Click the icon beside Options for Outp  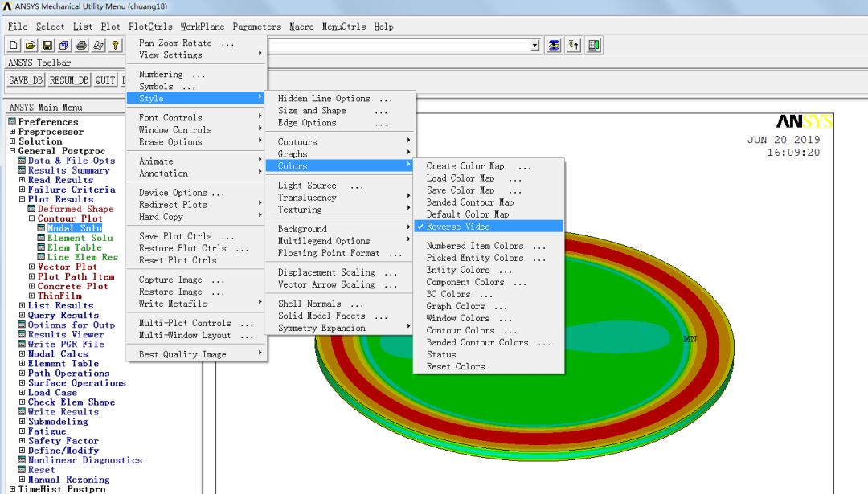click(23, 325)
